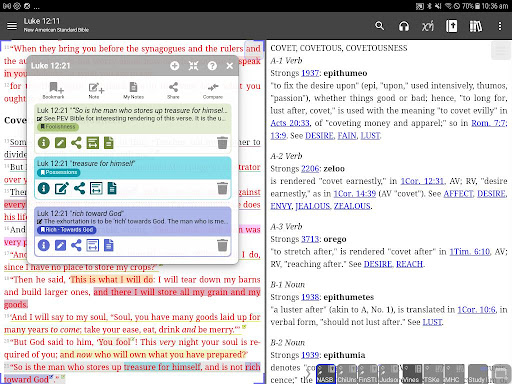Open the hamburger navigation menu
Screen dimensions: 512x384
[12, 26]
